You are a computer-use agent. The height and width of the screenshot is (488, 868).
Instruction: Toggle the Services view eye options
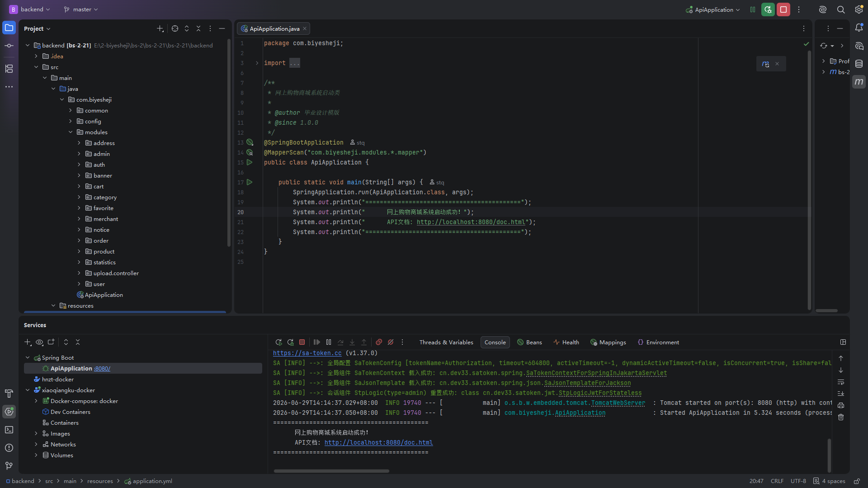click(39, 342)
